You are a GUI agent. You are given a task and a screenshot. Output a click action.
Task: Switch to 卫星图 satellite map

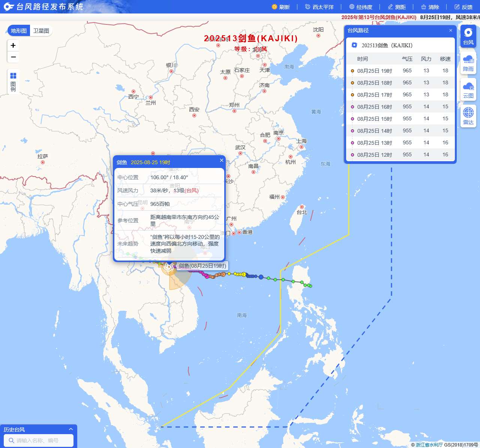[x=41, y=31]
